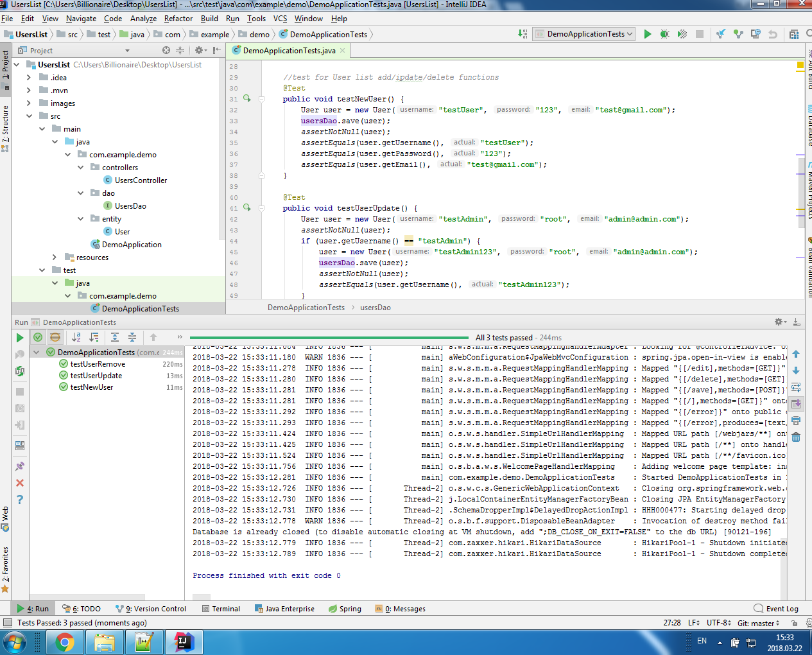Toggle tool window buttons icon in status bar
The width and height of the screenshot is (812, 655).
point(8,623)
